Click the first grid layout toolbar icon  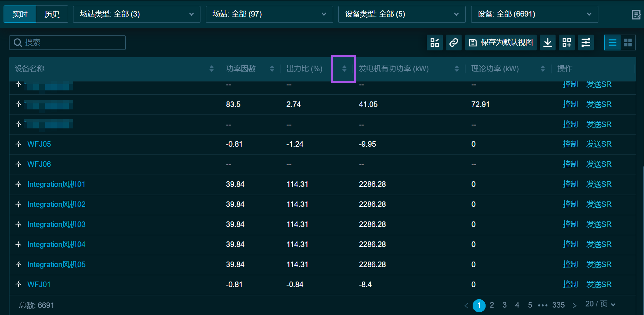coord(435,42)
